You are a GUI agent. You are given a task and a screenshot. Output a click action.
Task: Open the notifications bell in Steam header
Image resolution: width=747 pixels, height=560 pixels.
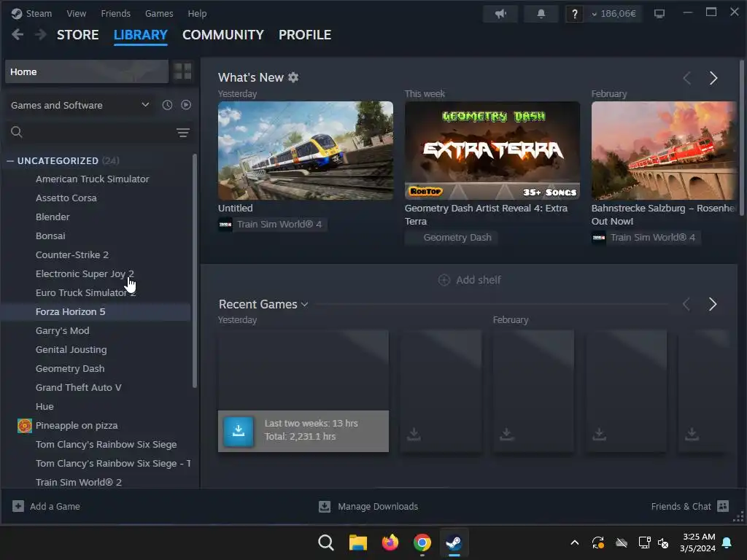541,14
